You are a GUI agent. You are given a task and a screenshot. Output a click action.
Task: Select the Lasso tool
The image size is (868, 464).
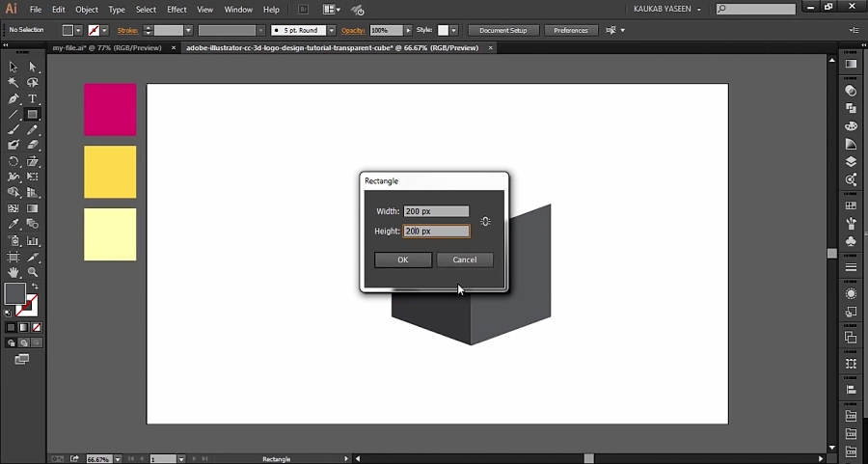[33, 83]
